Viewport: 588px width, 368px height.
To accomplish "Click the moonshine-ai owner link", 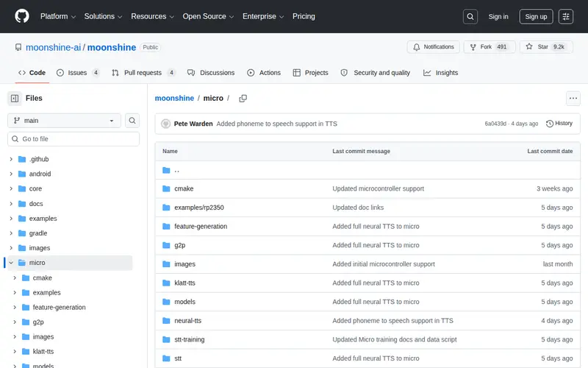I will [x=53, y=47].
